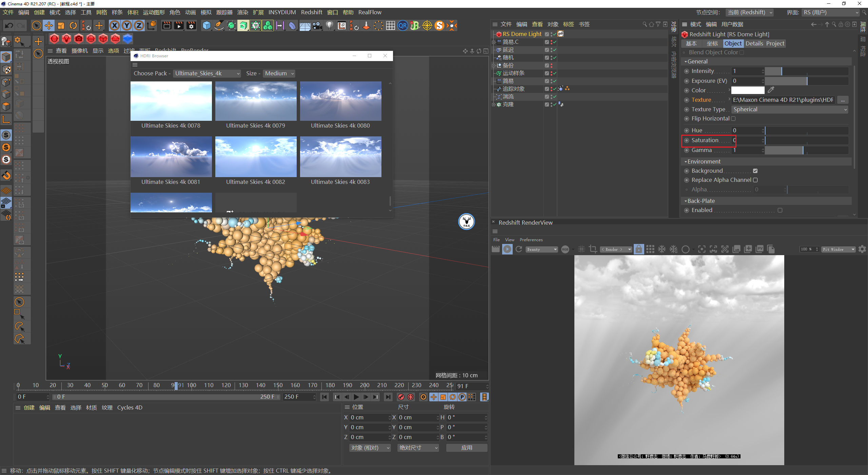Click the Saturation value field

(747, 140)
